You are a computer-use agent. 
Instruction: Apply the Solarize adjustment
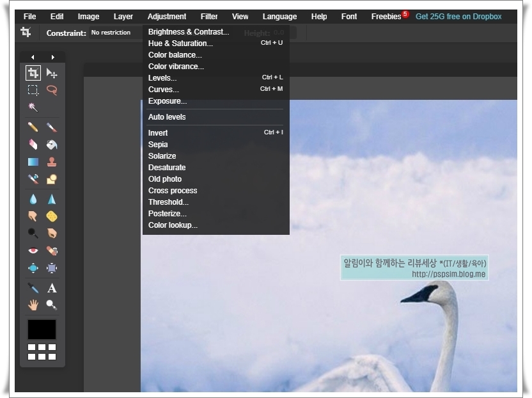pyautogui.click(x=216, y=156)
